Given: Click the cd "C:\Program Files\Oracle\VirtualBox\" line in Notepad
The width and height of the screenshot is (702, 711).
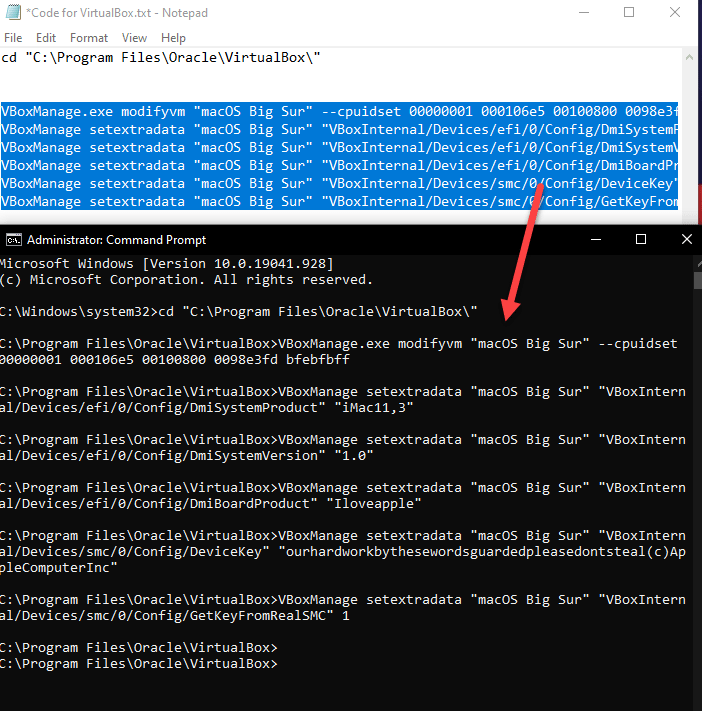Looking at the screenshot, I should coord(161,58).
